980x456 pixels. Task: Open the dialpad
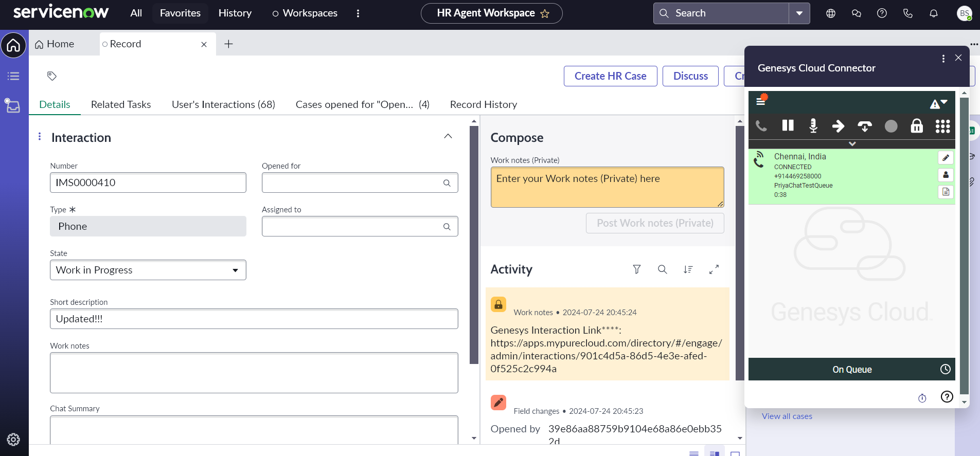coord(942,126)
